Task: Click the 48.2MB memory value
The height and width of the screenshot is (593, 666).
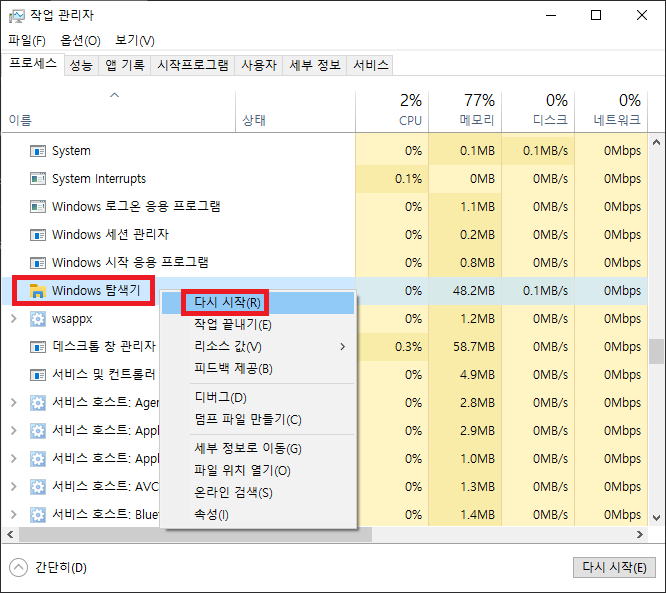Action: pos(474,291)
